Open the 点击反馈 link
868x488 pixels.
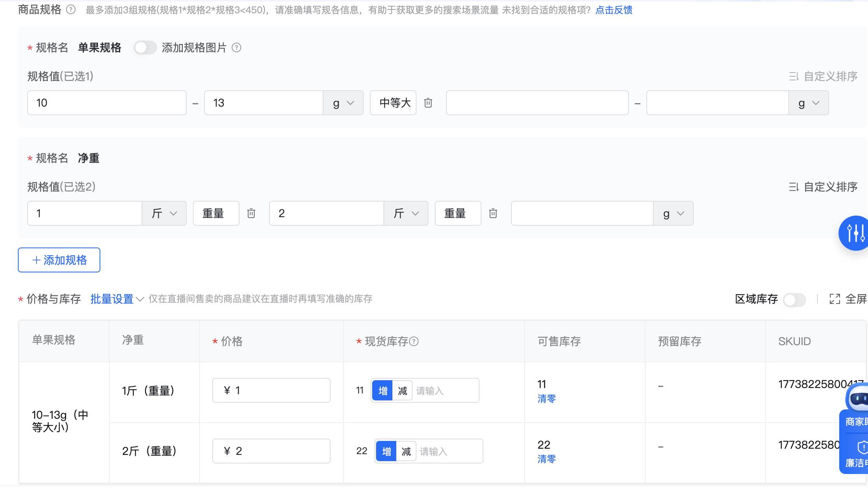614,10
